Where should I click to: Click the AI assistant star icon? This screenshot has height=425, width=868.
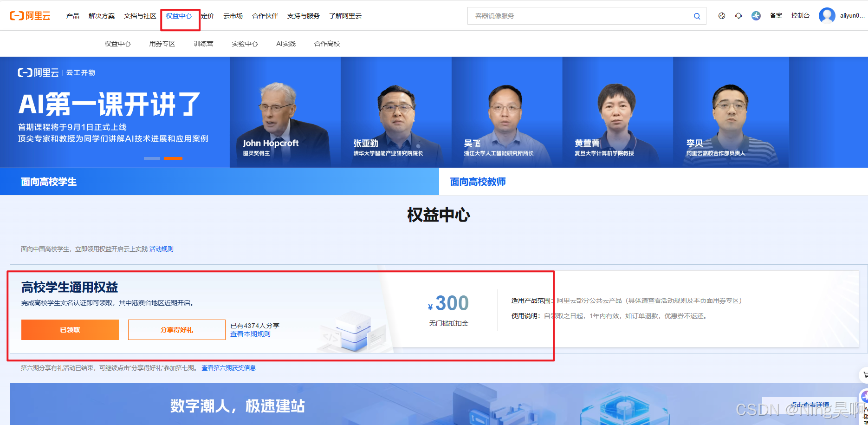[756, 16]
